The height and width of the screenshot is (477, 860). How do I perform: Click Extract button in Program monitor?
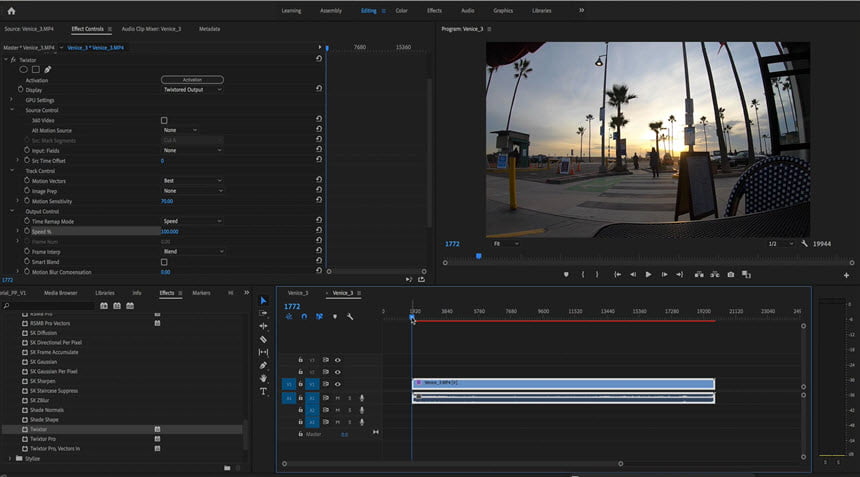click(715, 275)
